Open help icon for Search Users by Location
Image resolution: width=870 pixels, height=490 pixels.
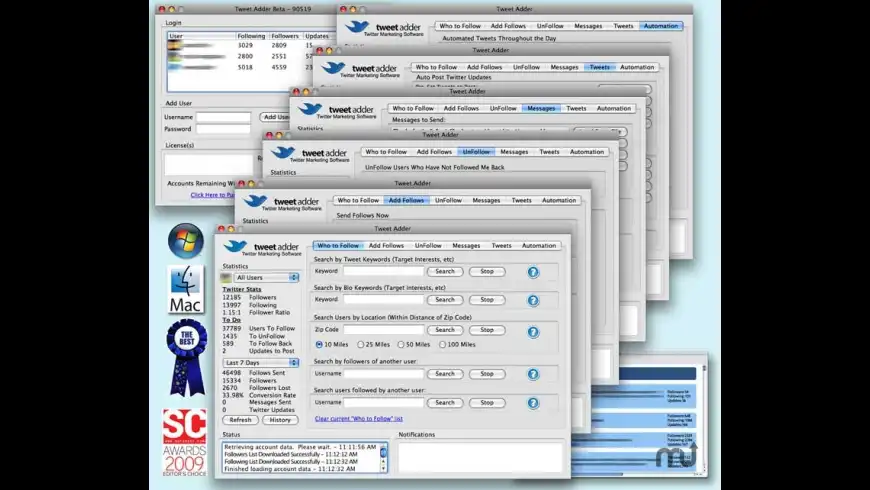pyautogui.click(x=533, y=332)
